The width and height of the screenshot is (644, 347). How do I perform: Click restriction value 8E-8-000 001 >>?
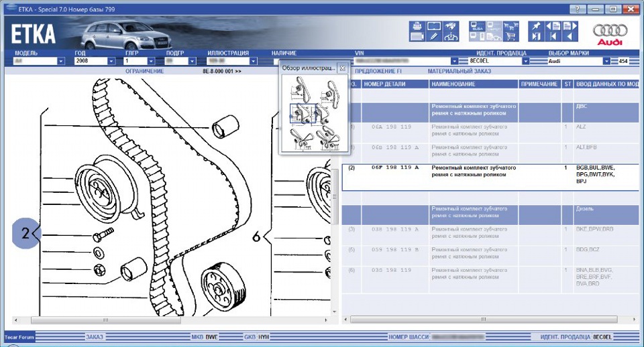(x=222, y=71)
